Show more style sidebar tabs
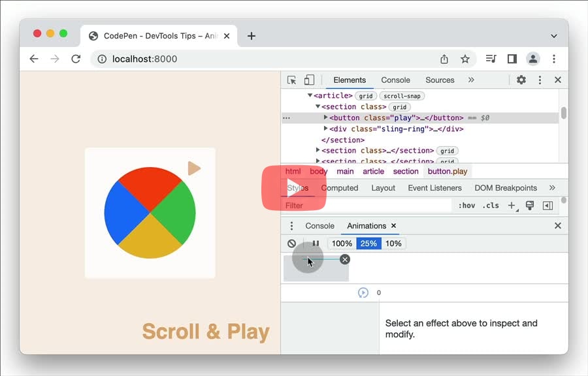Image resolution: width=588 pixels, height=376 pixels. click(x=552, y=187)
